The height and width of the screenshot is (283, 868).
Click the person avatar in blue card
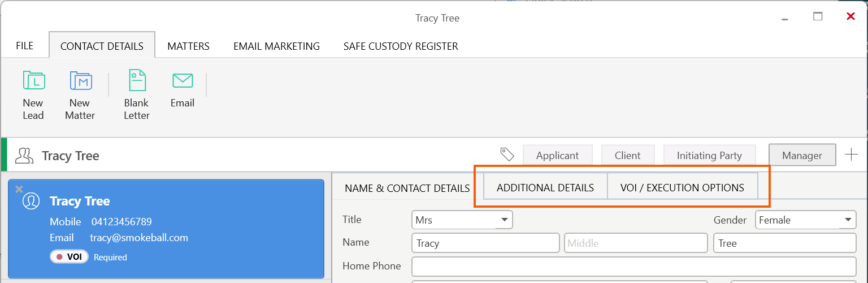tap(31, 201)
